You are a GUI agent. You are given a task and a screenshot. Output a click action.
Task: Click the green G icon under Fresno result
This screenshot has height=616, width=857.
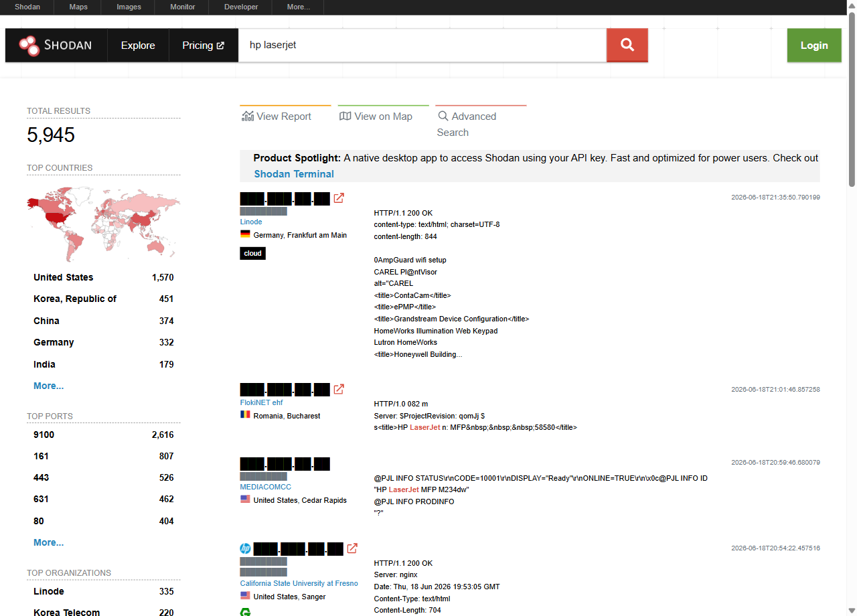(245, 611)
